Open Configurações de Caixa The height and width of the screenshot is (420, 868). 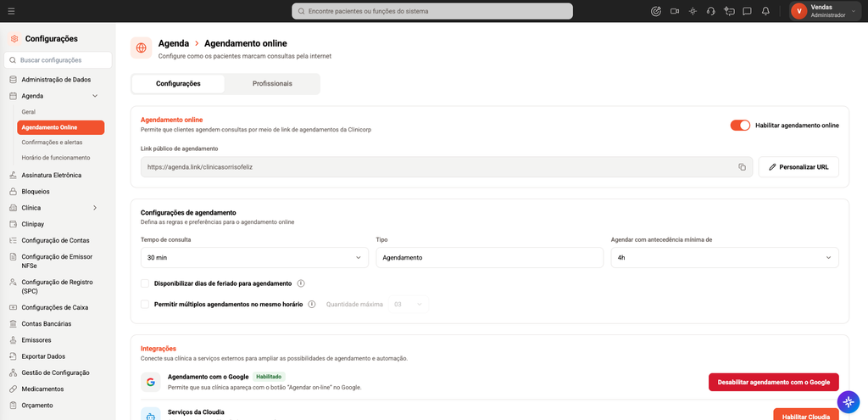point(55,307)
